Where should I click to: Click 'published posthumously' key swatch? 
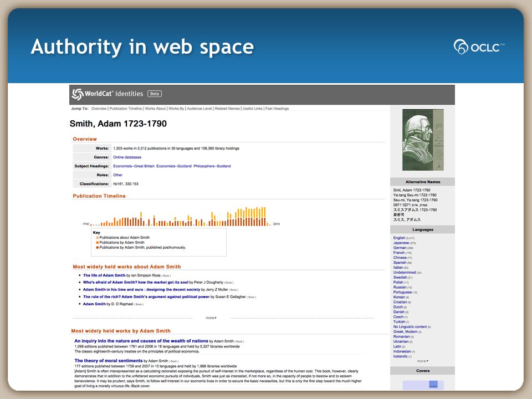coord(98,247)
